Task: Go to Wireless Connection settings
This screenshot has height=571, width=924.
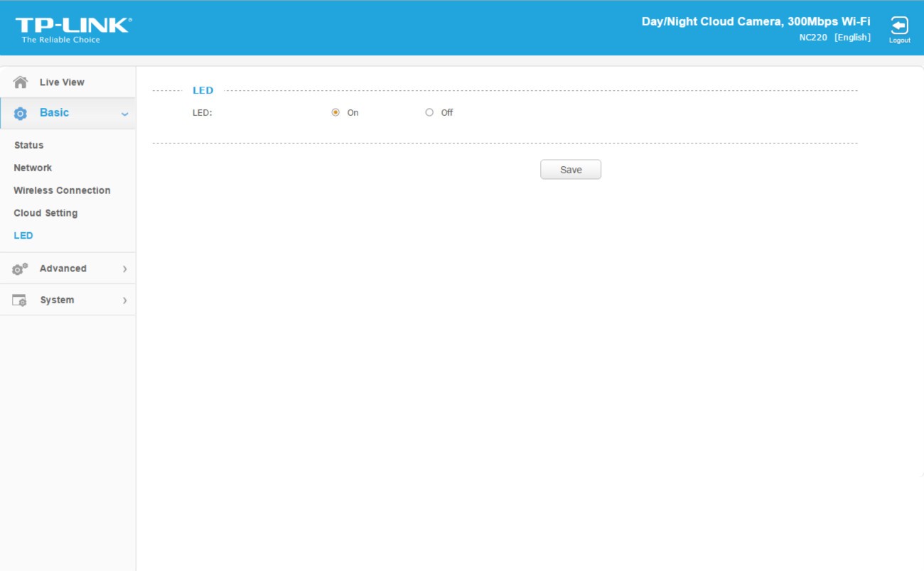Action: (62, 190)
